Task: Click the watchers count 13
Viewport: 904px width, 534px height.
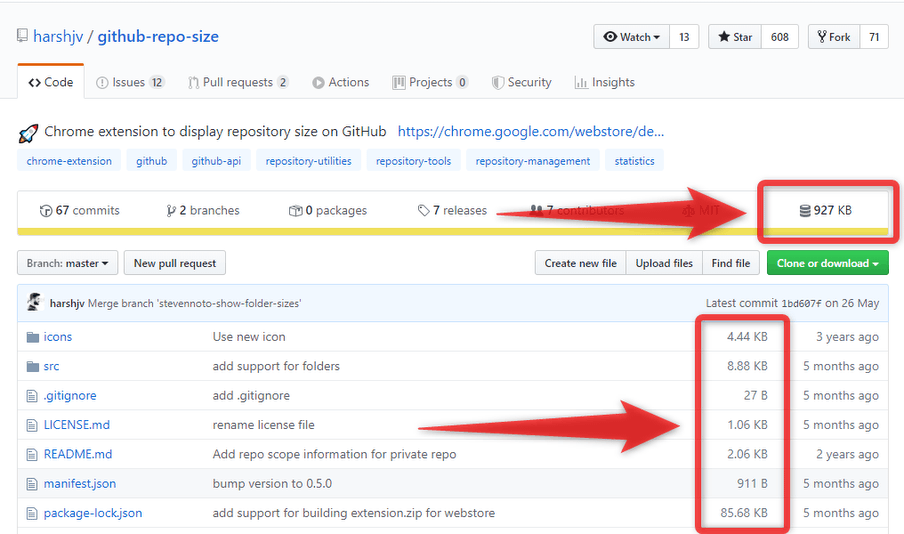Action: click(684, 37)
